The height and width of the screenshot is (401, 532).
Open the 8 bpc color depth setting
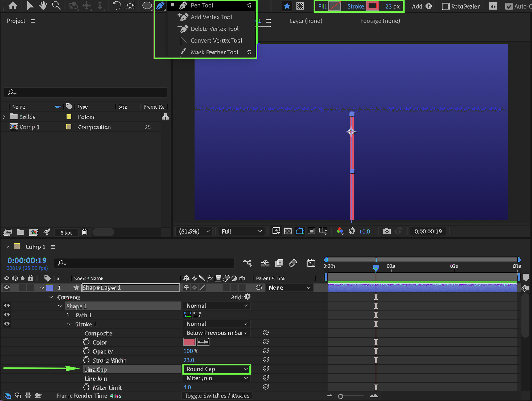click(x=66, y=232)
